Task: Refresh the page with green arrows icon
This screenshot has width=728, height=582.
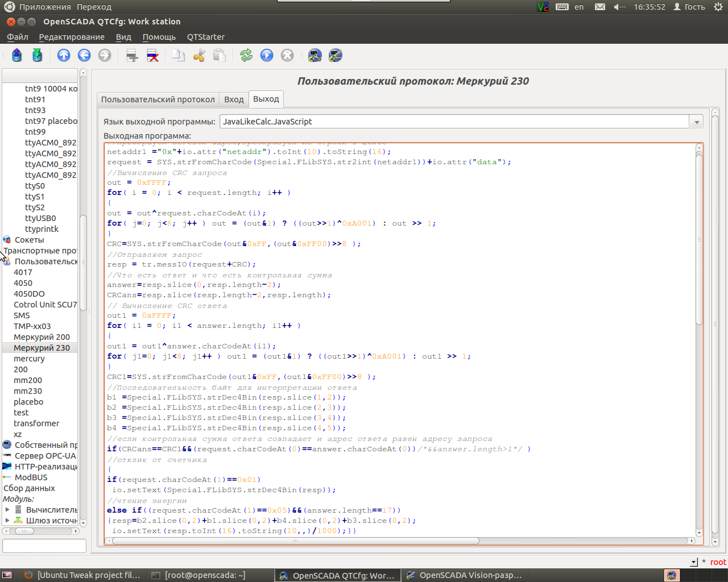Action: [246, 55]
